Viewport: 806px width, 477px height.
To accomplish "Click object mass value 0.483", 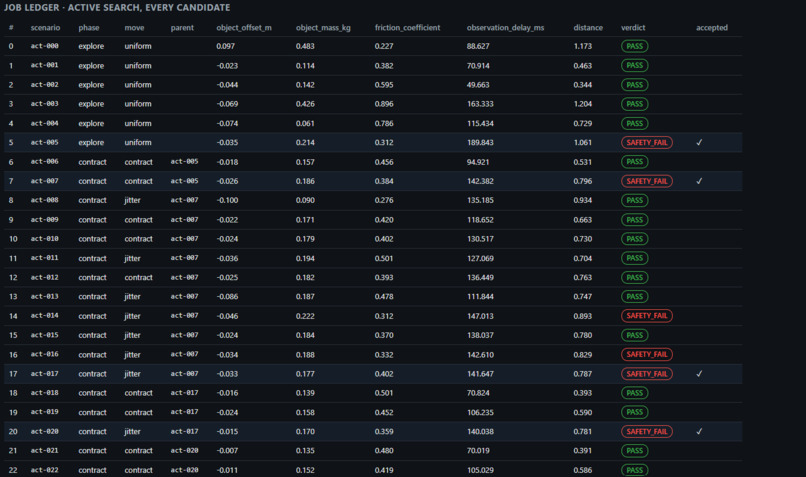I will coord(305,46).
